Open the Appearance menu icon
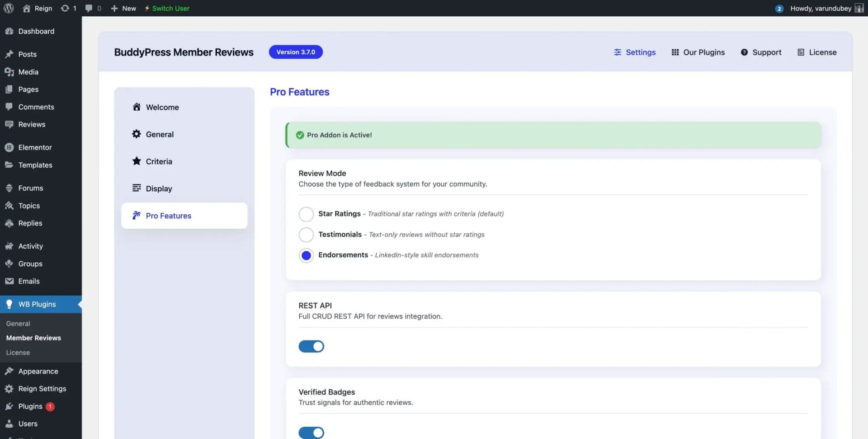This screenshot has width=868, height=439. pos(9,371)
